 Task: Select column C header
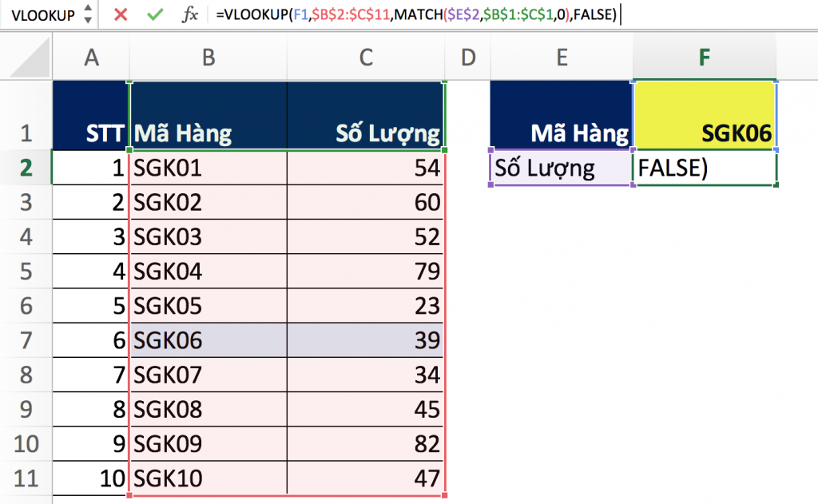tap(365, 58)
